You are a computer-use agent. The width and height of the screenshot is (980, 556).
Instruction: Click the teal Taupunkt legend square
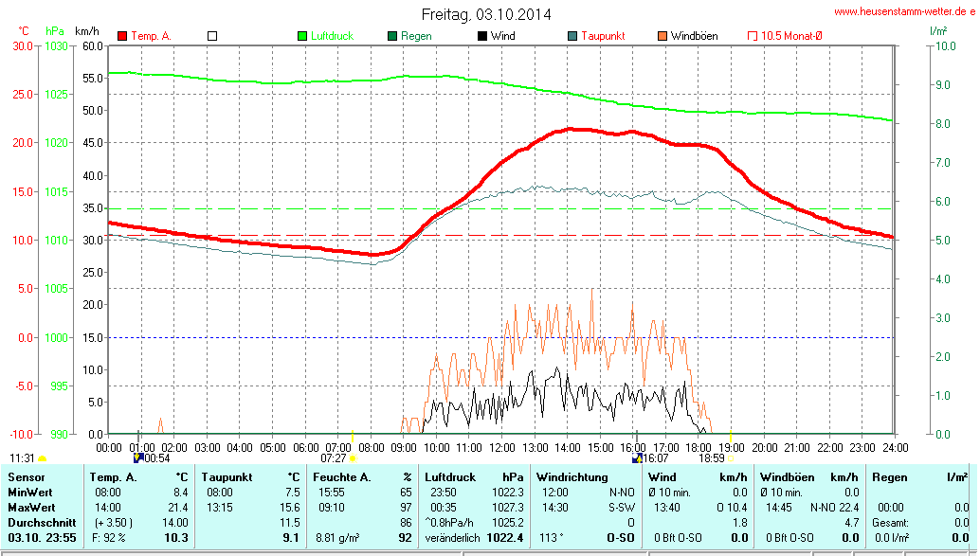click(x=572, y=36)
